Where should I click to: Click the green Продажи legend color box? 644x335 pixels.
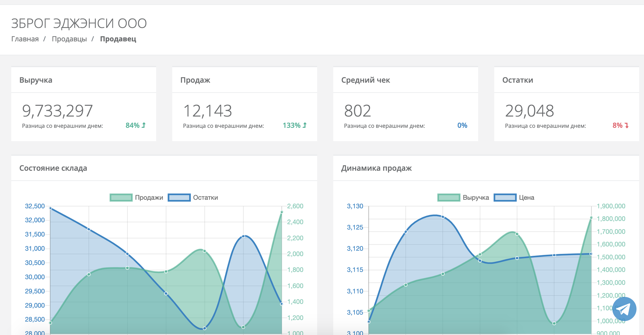(121, 198)
